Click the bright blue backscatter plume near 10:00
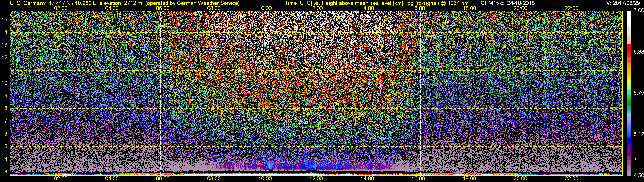The image size is (644, 182). tap(269, 164)
